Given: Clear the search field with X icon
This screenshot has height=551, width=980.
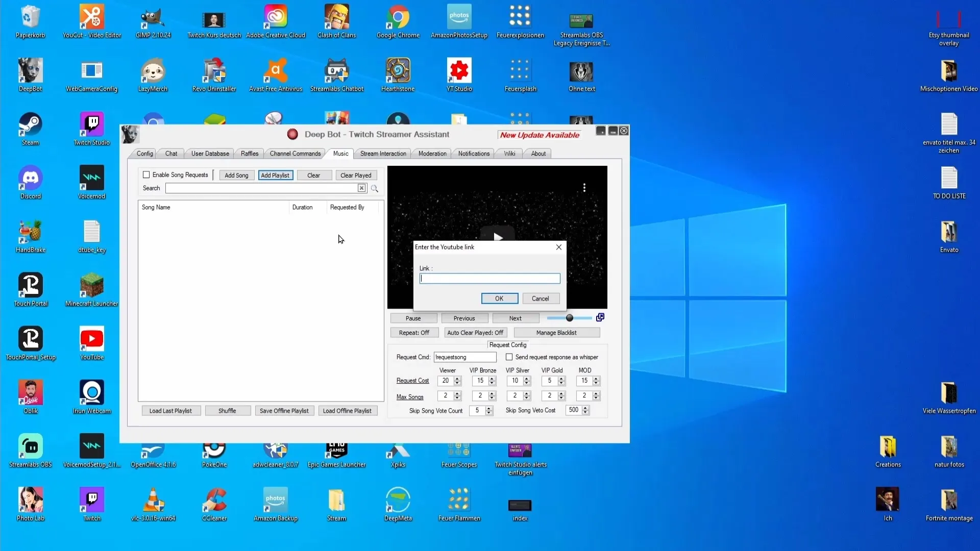Looking at the screenshot, I should tap(361, 188).
